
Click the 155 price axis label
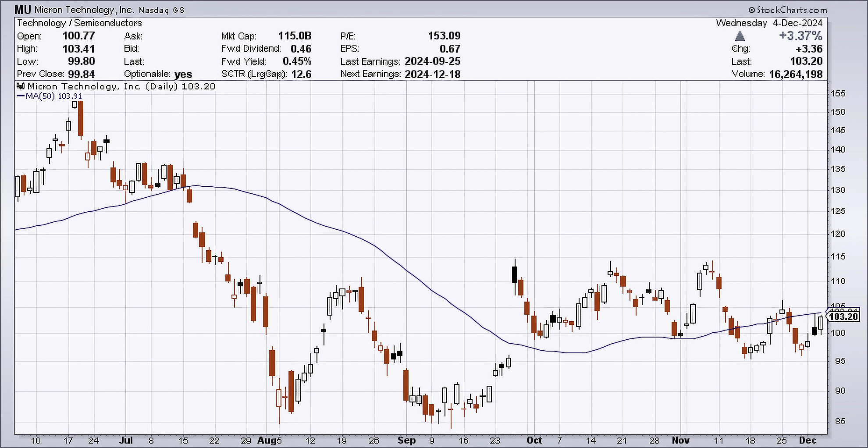click(x=838, y=93)
